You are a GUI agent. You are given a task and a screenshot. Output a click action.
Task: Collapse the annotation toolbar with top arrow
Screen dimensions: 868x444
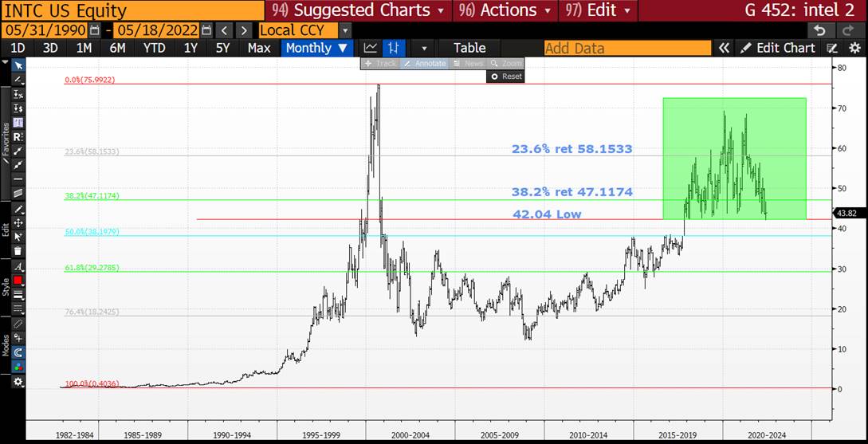click(6, 62)
